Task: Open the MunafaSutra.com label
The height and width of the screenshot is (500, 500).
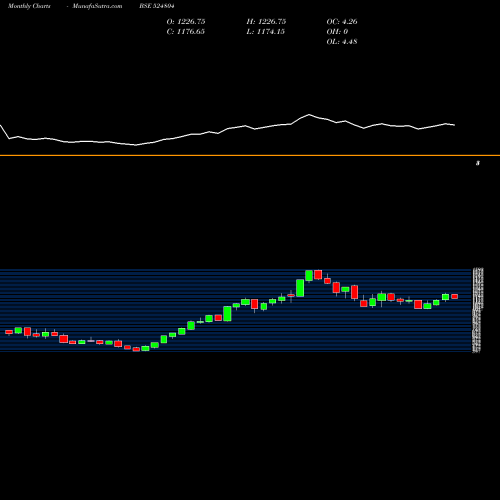Action: coord(97,6)
